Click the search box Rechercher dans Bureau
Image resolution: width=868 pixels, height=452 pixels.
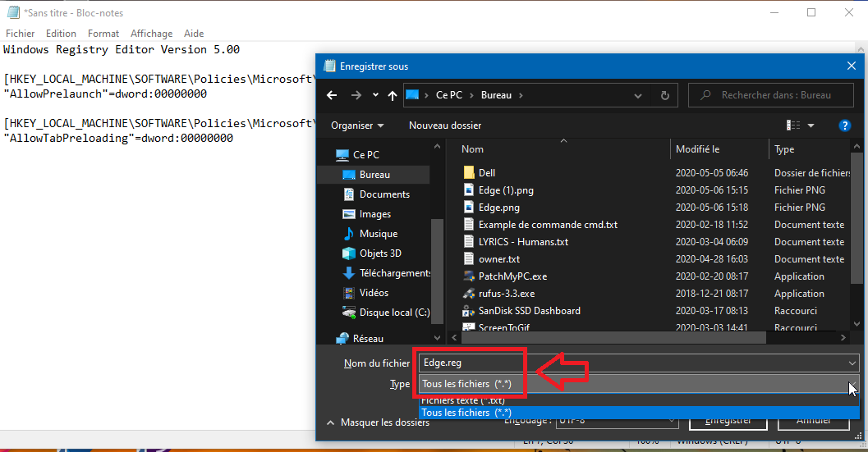coord(770,95)
